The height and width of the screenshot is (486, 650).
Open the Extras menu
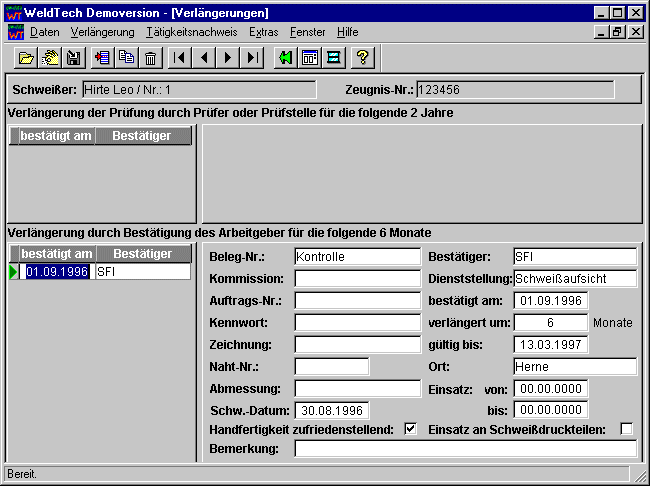pyautogui.click(x=264, y=32)
